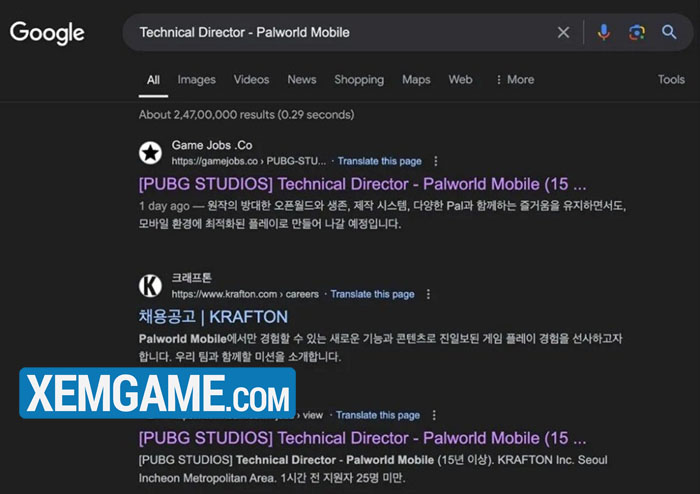This screenshot has width=700, height=494.
Task: Translate the third result's page
Action: [378, 415]
